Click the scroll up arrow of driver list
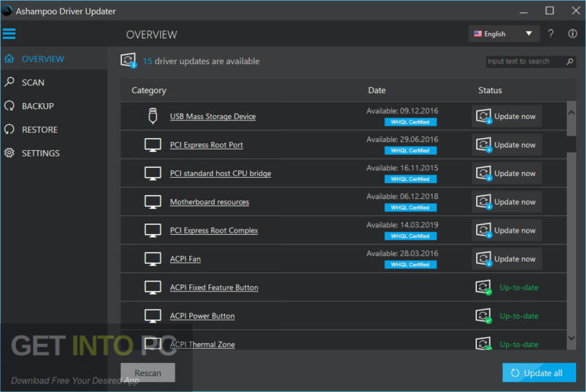Screen dimensions: 586x392 click(x=571, y=112)
